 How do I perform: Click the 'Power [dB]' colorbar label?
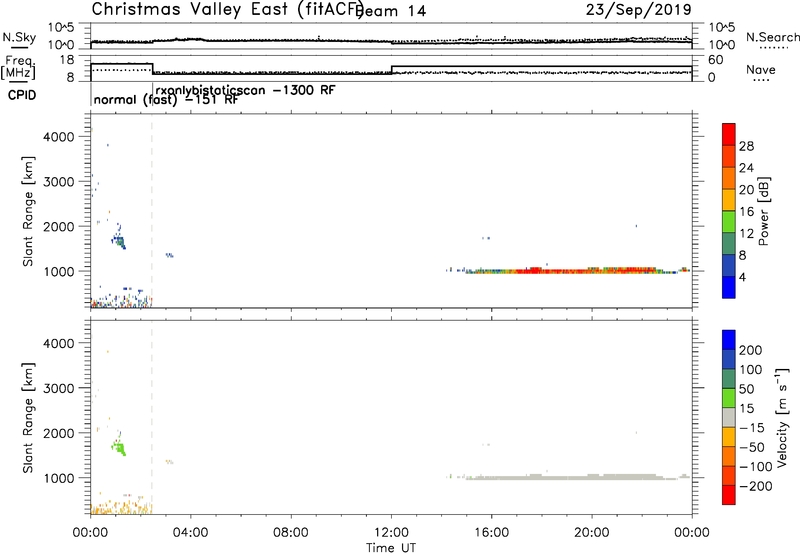(x=763, y=211)
